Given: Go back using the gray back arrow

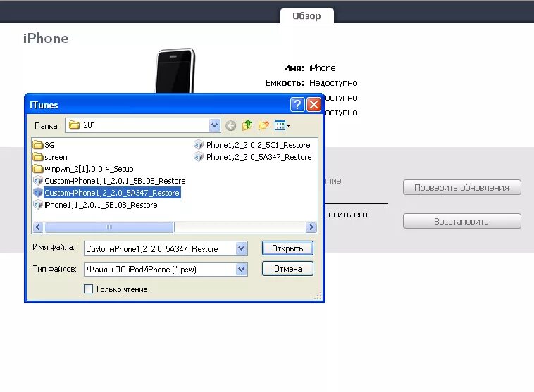Looking at the screenshot, I should tap(230, 125).
